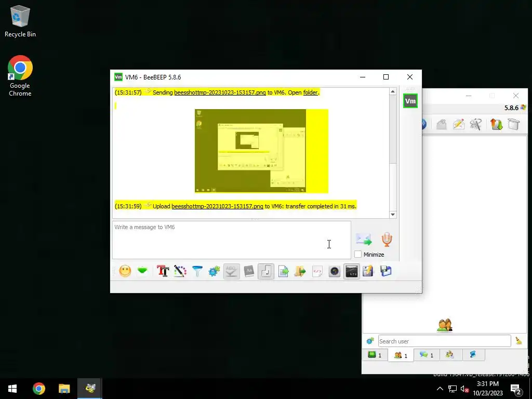Toggle the dark clapperboard toolbar button
This screenshot has width=532, height=399.
click(x=352, y=271)
